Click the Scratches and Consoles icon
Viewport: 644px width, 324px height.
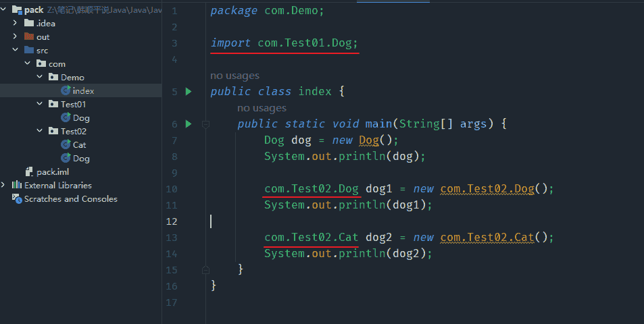point(17,199)
